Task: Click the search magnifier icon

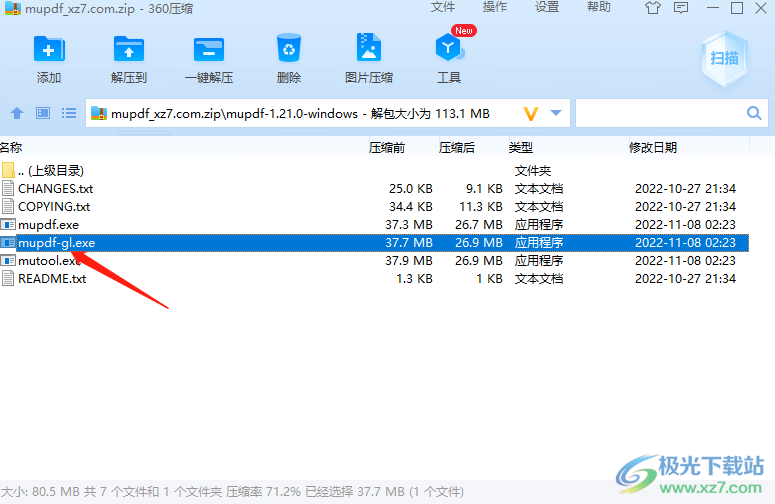Action: pos(754,113)
